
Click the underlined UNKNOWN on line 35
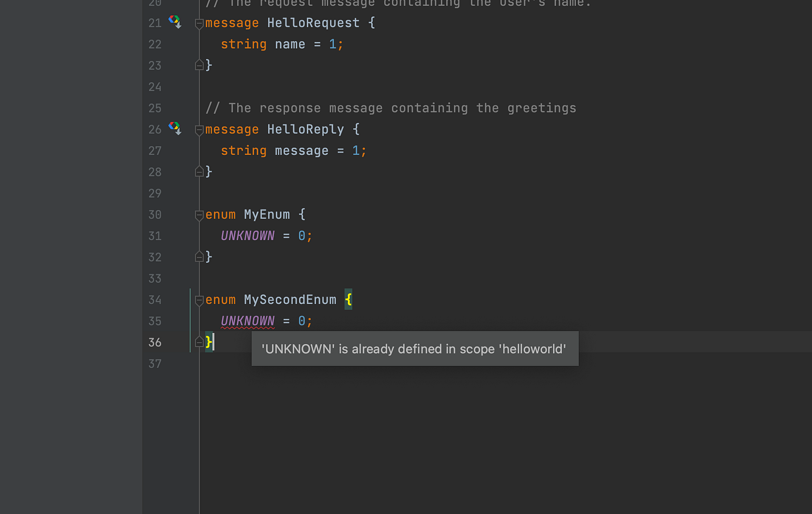tap(248, 321)
